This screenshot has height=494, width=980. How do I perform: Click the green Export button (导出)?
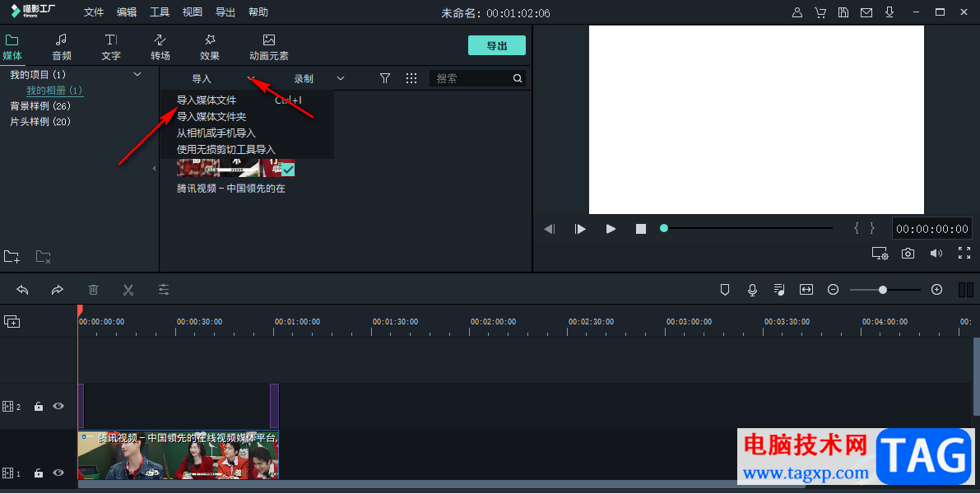tap(497, 45)
